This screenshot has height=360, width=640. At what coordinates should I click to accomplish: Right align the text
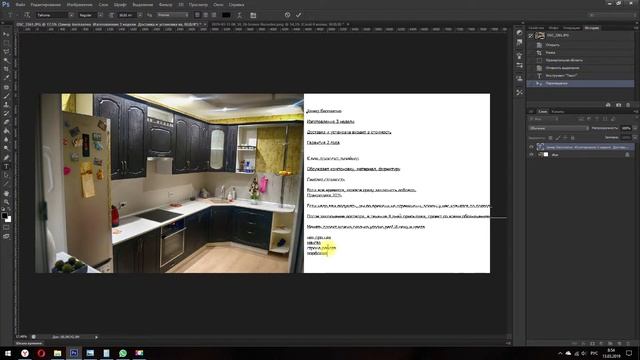pos(214,15)
